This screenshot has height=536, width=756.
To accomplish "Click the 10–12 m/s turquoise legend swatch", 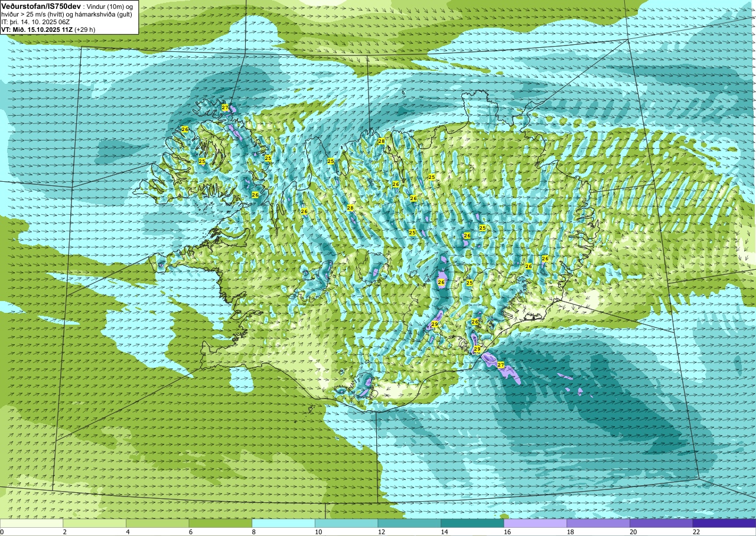I will [347, 523].
